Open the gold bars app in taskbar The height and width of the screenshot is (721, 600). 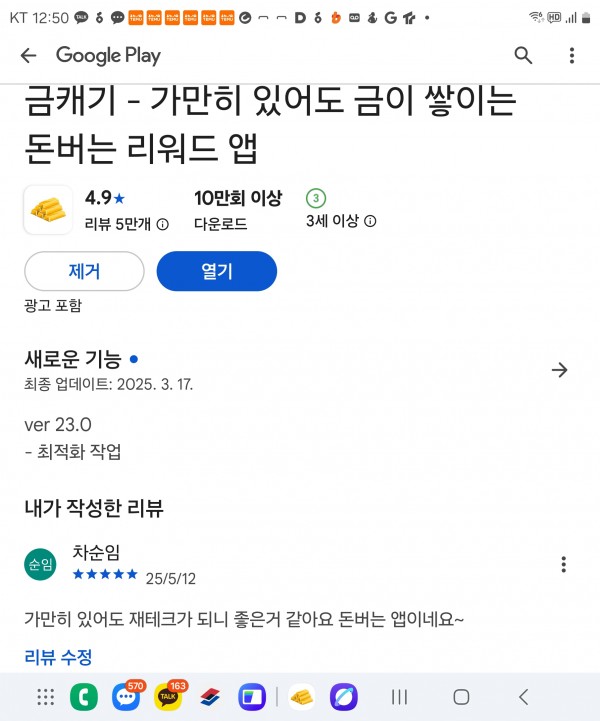pos(302,697)
